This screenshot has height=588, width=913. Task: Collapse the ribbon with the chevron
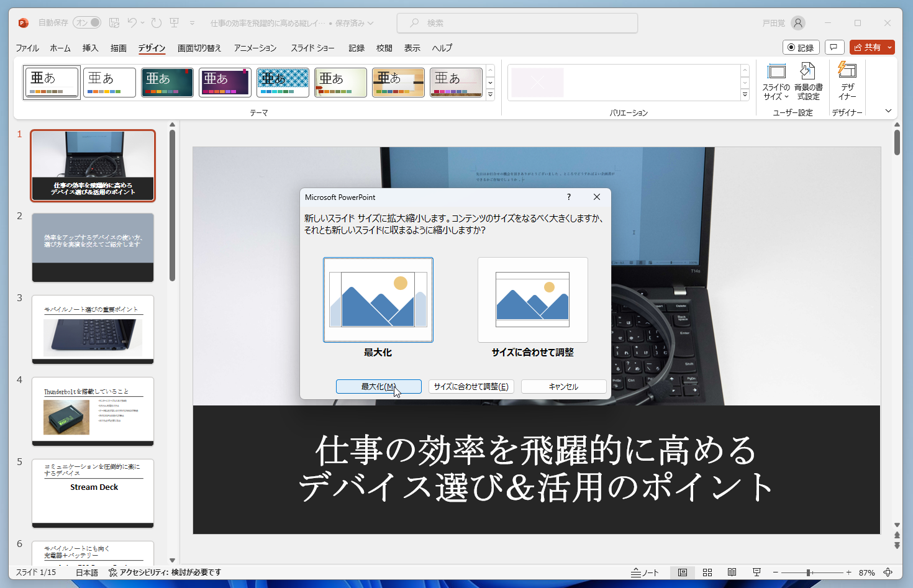[x=888, y=111]
